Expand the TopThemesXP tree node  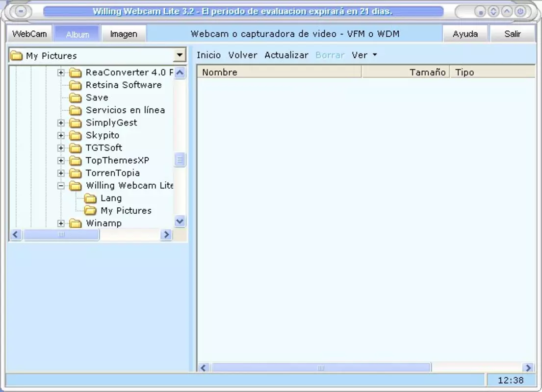click(61, 161)
